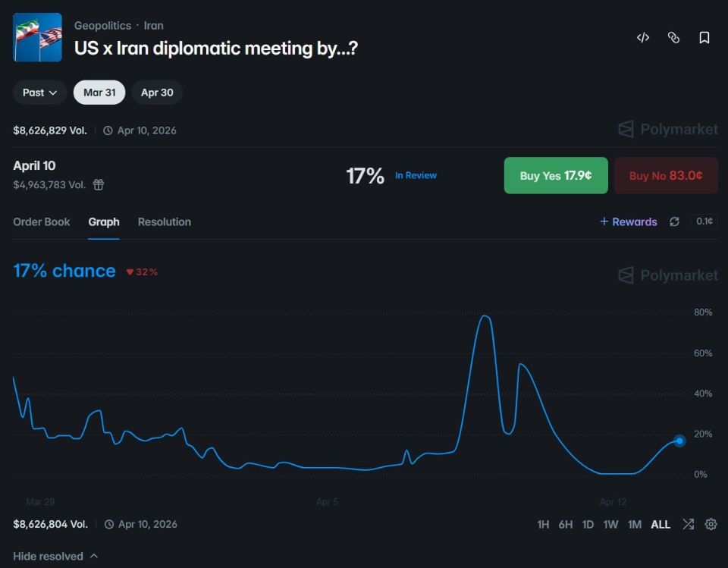
Task: Open the Past dates dropdown
Action: [x=40, y=93]
